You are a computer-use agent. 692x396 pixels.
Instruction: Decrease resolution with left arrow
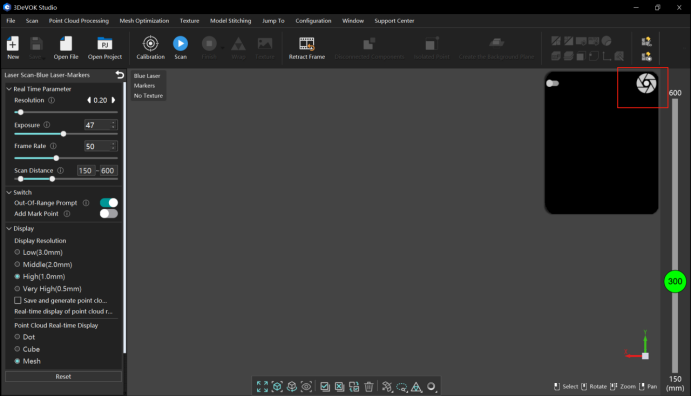pyautogui.click(x=89, y=100)
